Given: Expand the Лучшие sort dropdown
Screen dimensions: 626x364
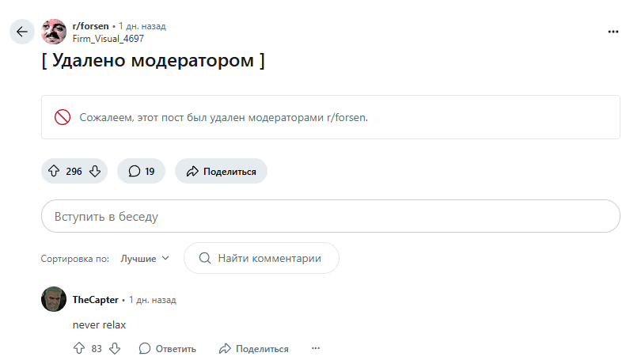Looking at the screenshot, I should 145,259.
